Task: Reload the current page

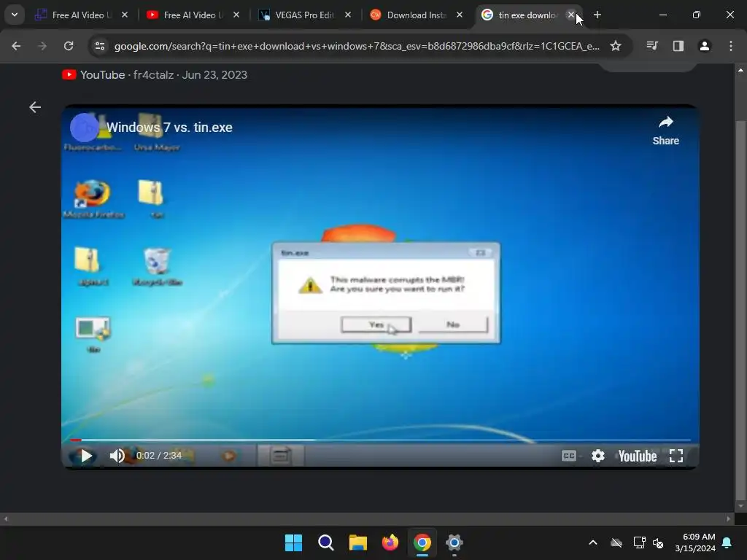Action: coord(69,46)
